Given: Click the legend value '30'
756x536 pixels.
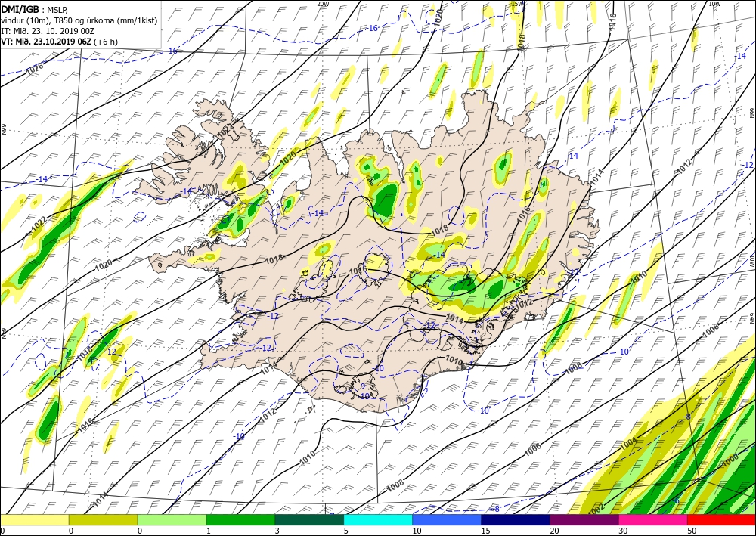Looking at the screenshot, I should [x=622, y=531].
